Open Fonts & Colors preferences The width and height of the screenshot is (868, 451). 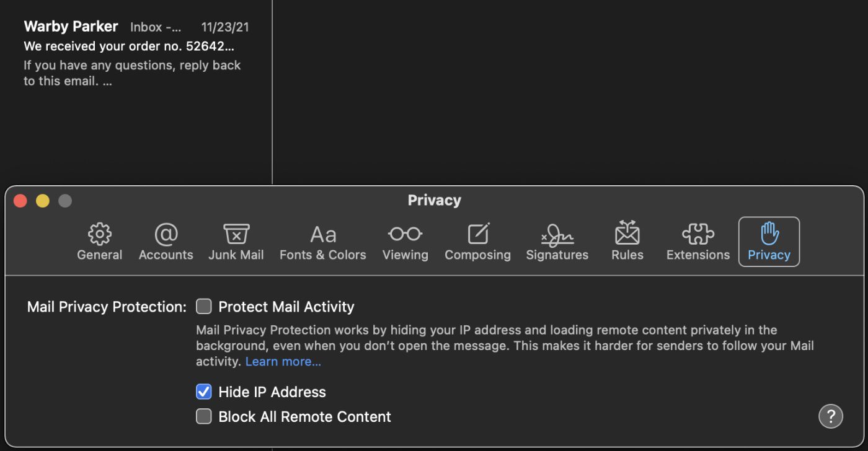(322, 235)
